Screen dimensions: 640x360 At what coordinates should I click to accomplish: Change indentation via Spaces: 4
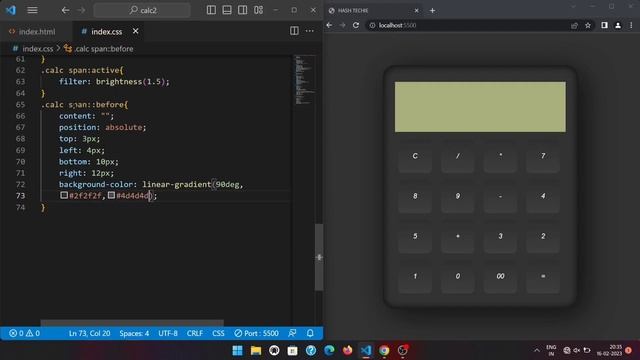pyautogui.click(x=134, y=333)
